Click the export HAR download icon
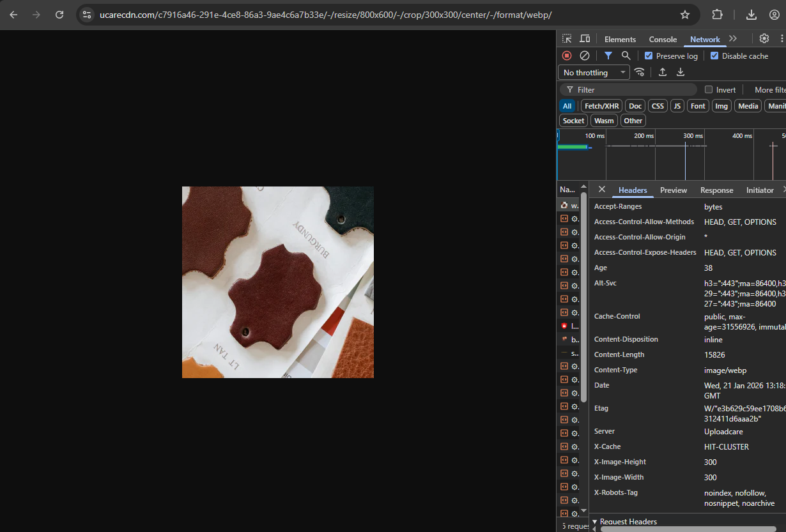This screenshot has width=786, height=532. 681,72
